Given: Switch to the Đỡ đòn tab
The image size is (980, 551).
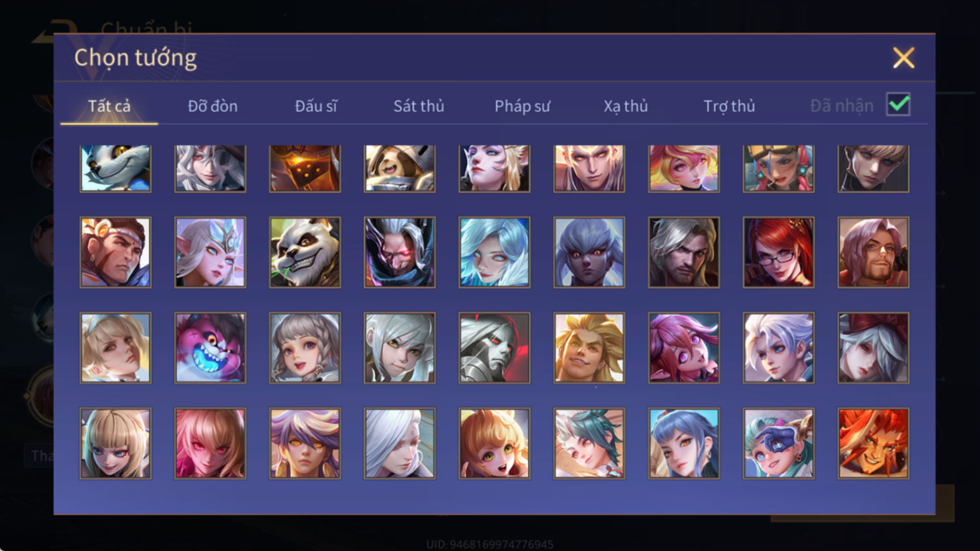Looking at the screenshot, I should coord(212,106).
